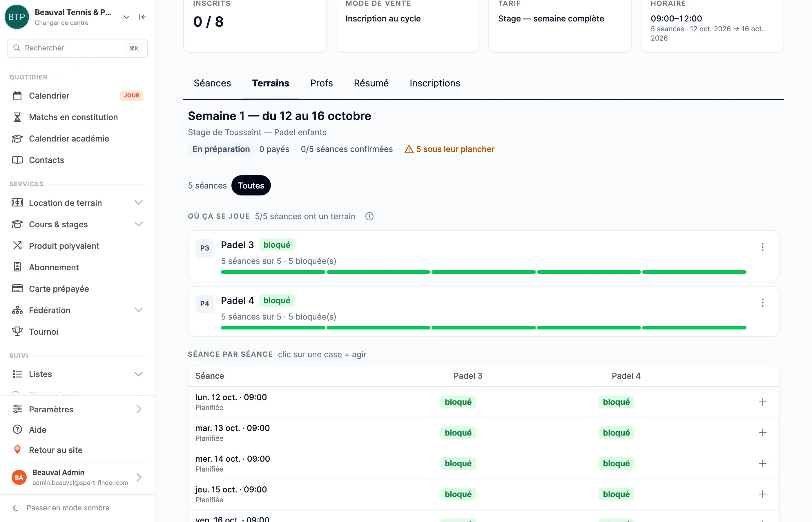Open the Abonnement section
This screenshot has height=522, width=812.
coord(77,267)
